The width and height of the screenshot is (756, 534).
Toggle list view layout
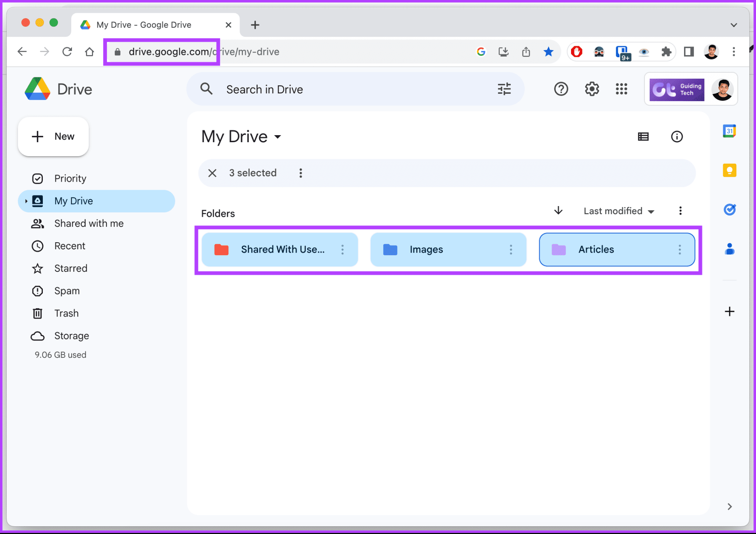643,137
